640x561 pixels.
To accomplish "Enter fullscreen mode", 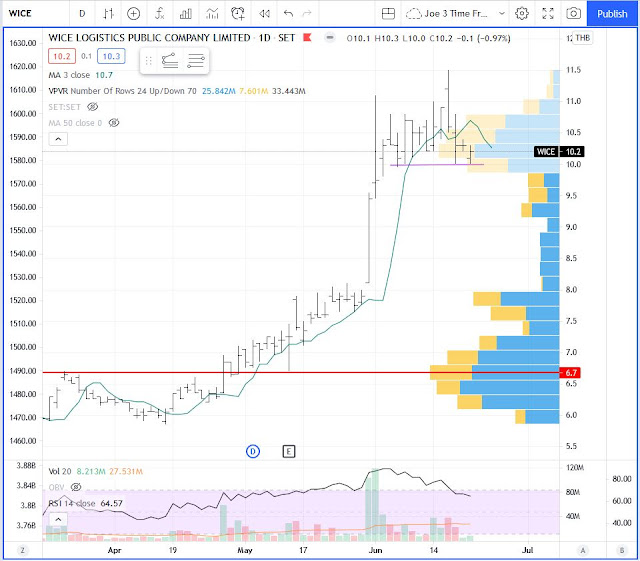I will [x=548, y=14].
